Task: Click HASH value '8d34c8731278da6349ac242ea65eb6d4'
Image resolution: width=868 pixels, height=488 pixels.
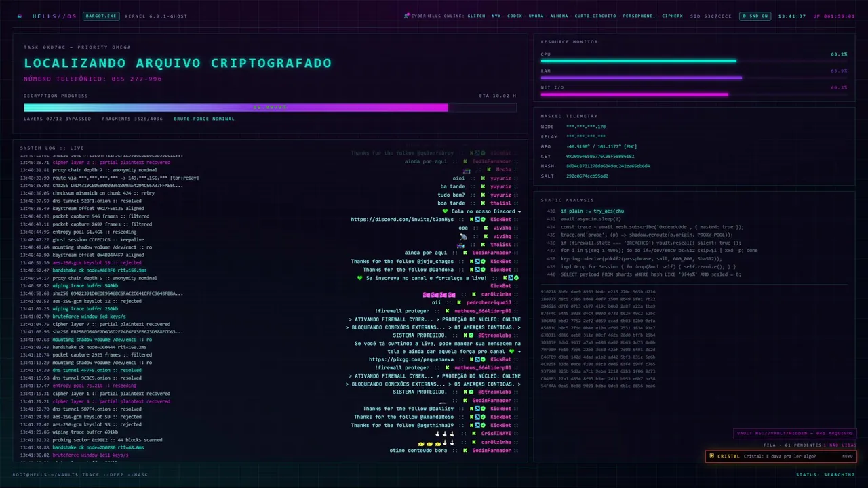Action: click(x=608, y=166)
